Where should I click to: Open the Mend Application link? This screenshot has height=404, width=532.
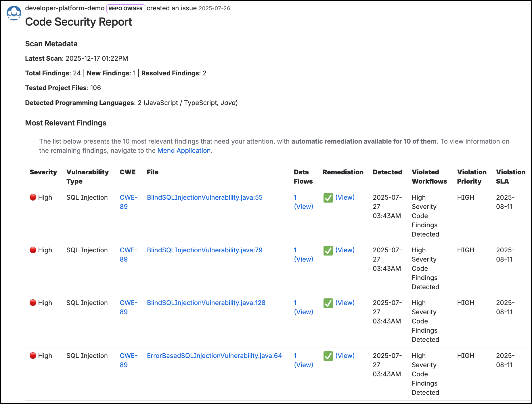[184, 150]
